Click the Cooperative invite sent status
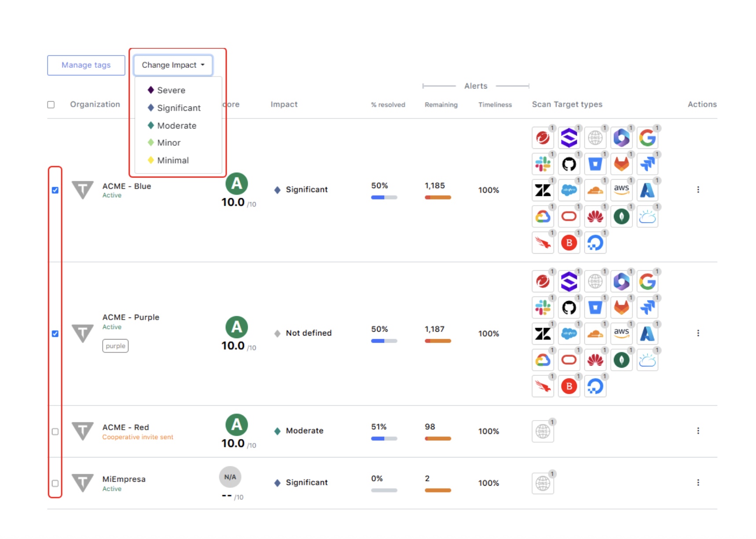756x539 pixels. click(138, 437)
